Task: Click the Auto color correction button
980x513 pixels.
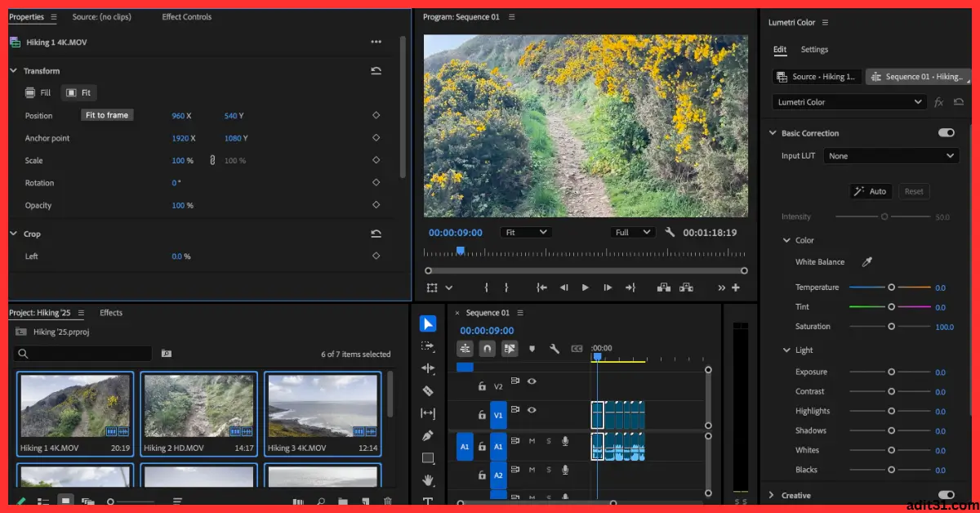Action: click(870, 191)
